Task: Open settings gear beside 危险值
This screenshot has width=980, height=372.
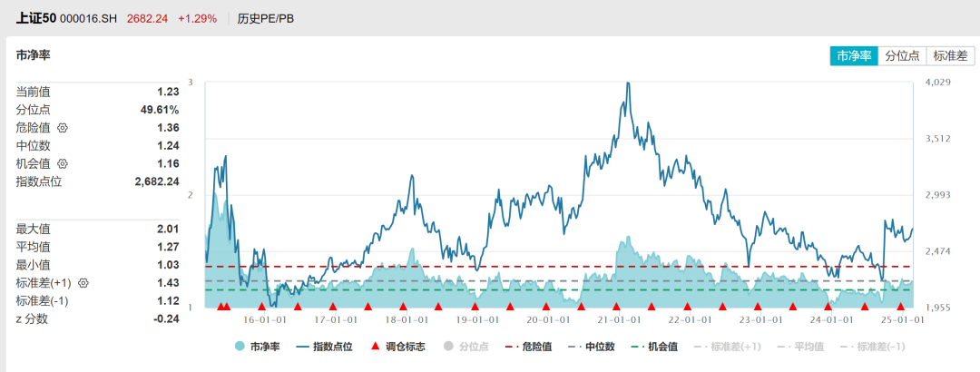Action: 63,128
